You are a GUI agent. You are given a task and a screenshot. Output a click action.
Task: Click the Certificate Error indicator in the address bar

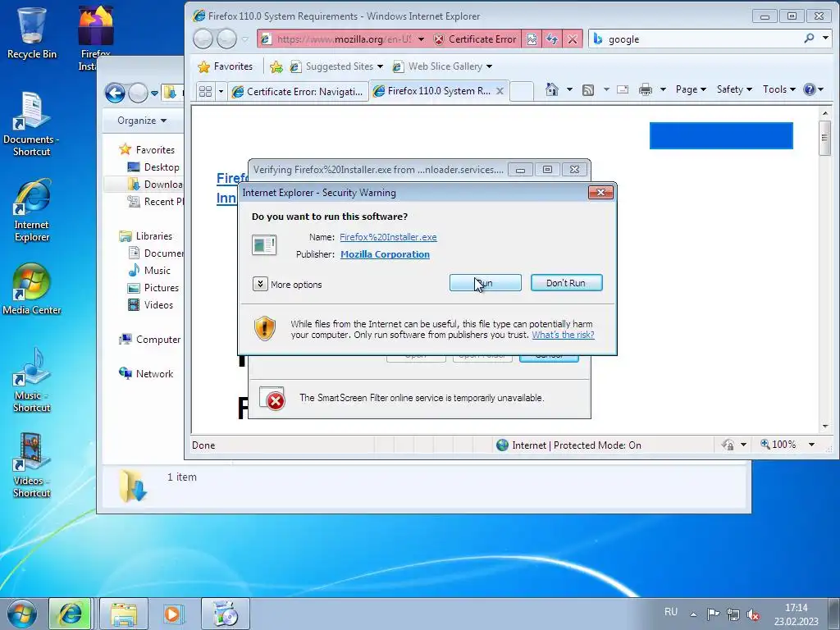tap(475, 39)
